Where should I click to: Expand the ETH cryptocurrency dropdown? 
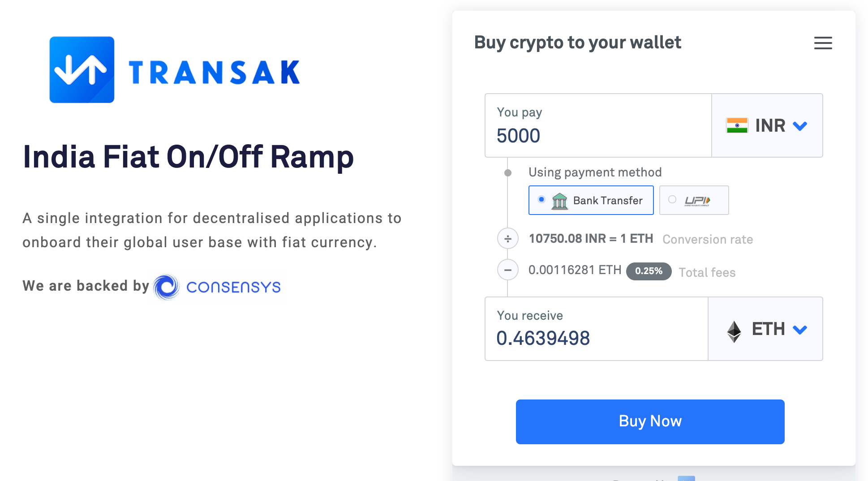pyautogui.click(x=800, y=329)
